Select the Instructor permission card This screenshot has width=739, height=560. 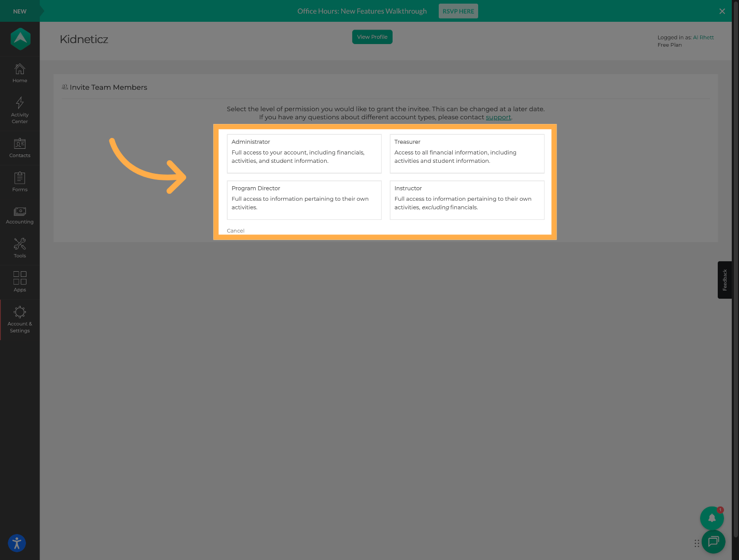pos(467,200)
